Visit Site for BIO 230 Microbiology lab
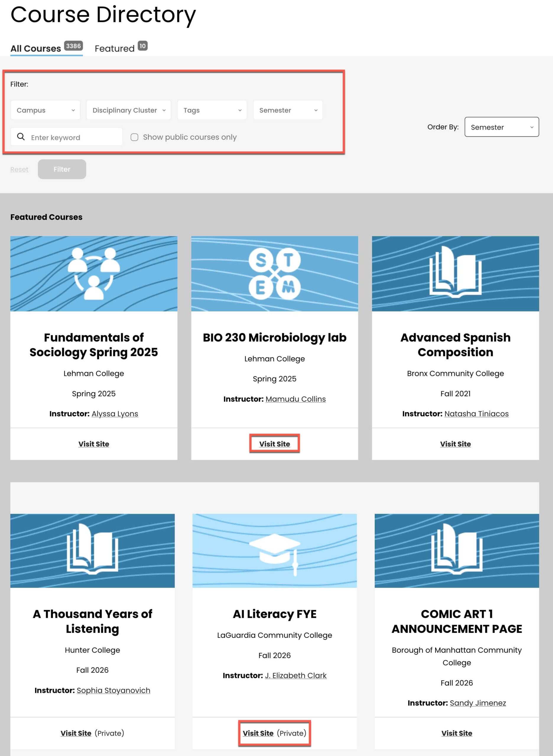The image size is (553, 756). (x=275, y=444)
